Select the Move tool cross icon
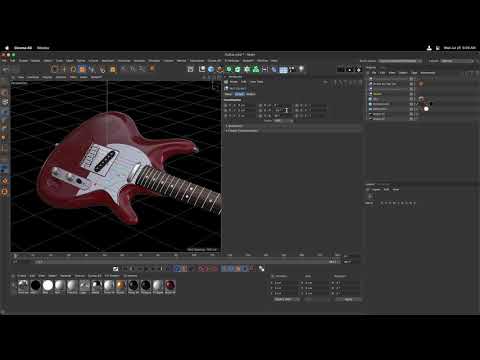 pyautogui.click(x=64, y=69)
